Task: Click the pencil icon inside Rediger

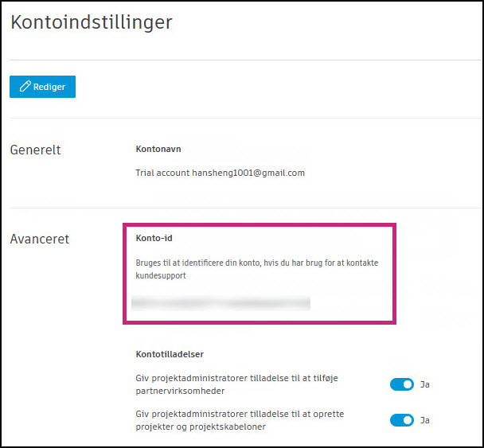Action: pyautogui.click(x=25, y=87)
